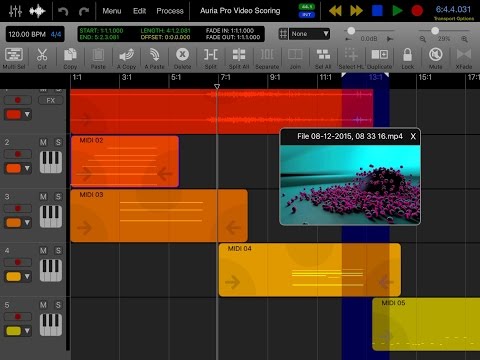Select the MIDI 03 region

[x=159, y=216]
